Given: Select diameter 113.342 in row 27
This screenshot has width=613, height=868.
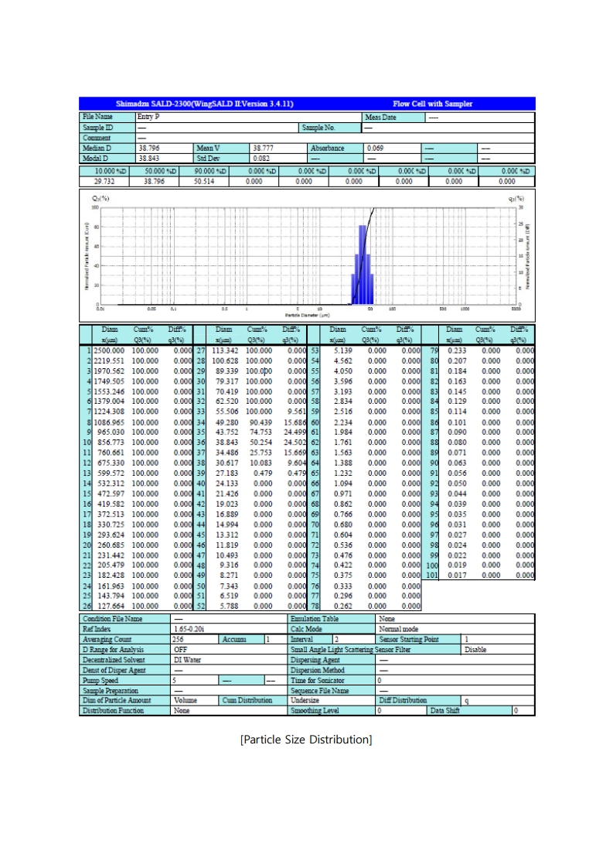Looking at the screenshot, I should click(225, 350).
